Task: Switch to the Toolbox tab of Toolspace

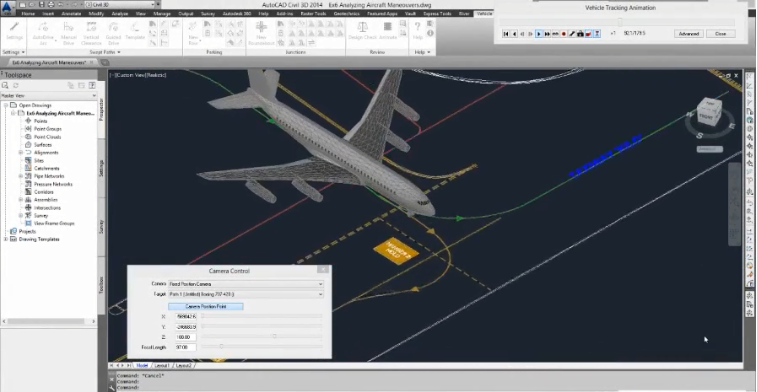Action: 101,285
